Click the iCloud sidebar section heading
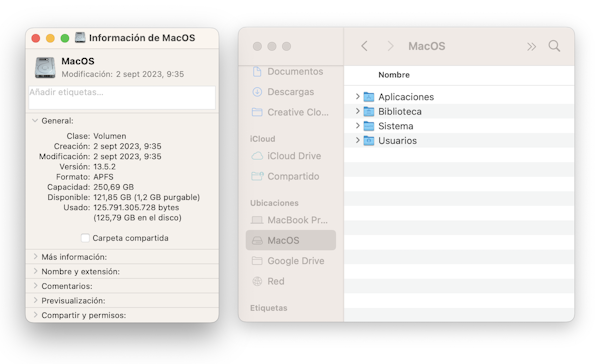The height and width of the screenshot is (364, 608). point(263,139)
